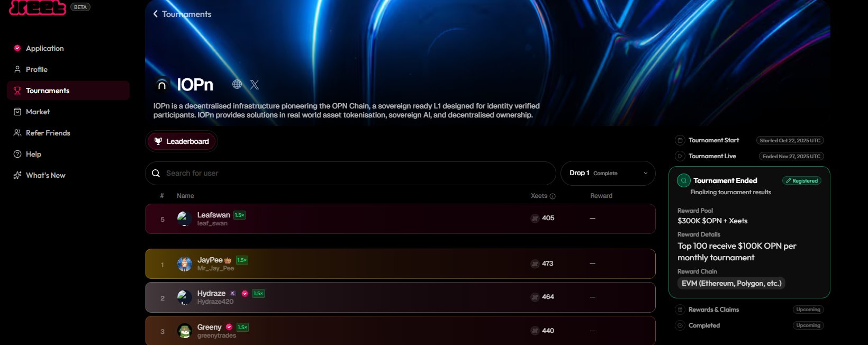Click Hydraze's pink verified badge
Screen dimensions: 868x345
coord(245,294)
